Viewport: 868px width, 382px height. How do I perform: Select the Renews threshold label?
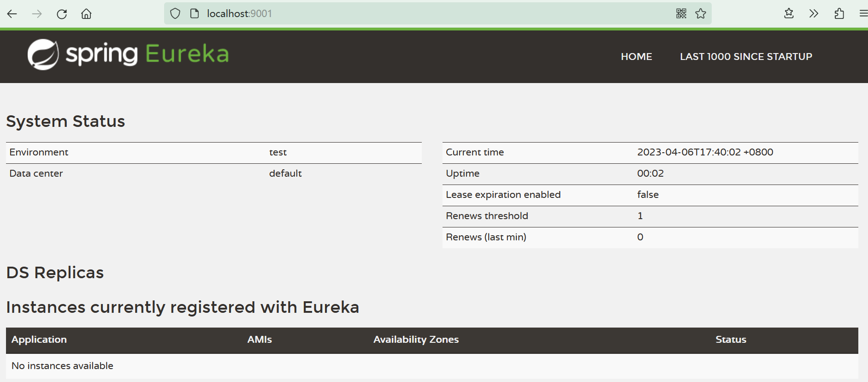(x=487, y=216)
